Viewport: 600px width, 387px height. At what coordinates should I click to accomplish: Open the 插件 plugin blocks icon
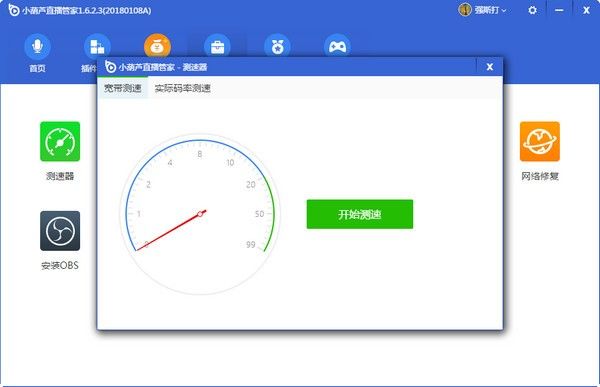[x=97, y=46]
